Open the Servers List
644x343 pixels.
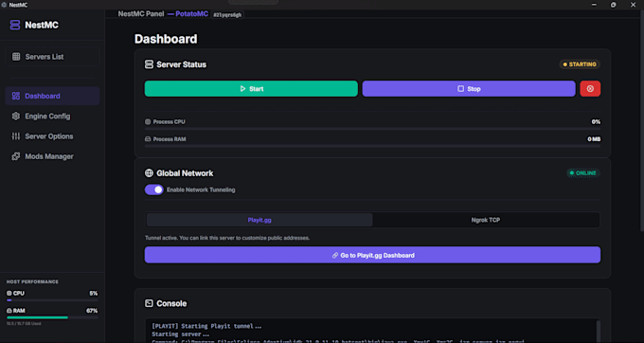click(x=52, y=57)
